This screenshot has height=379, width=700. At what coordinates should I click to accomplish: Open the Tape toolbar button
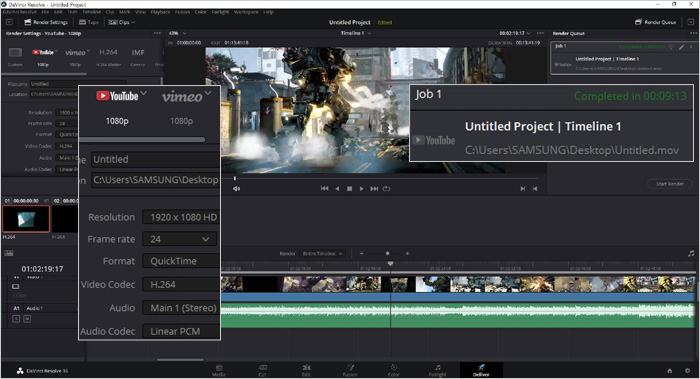[x=89, y=22]
